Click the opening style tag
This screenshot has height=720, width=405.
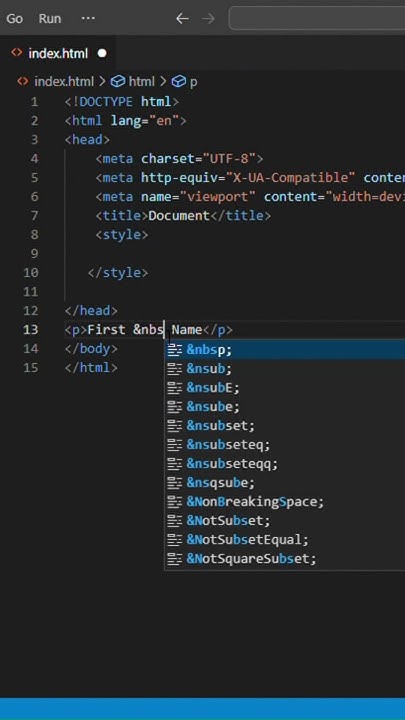[x=122, y=235]
